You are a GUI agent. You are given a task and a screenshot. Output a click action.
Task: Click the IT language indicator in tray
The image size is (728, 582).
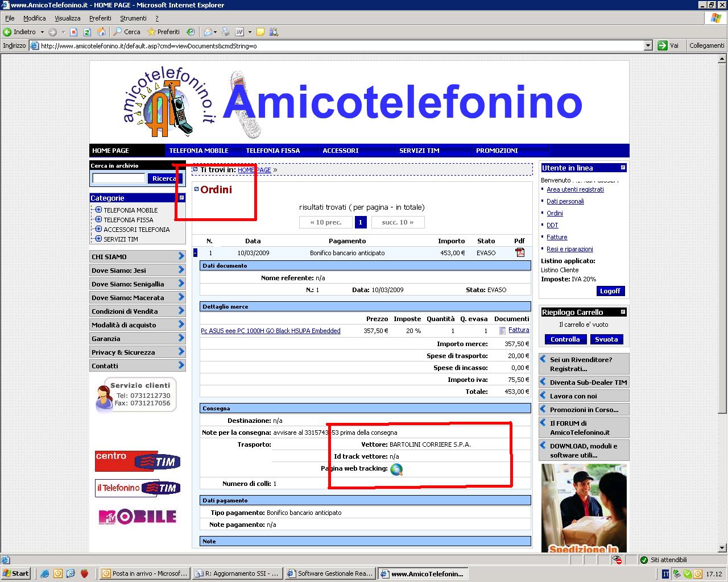pos(665,574)
